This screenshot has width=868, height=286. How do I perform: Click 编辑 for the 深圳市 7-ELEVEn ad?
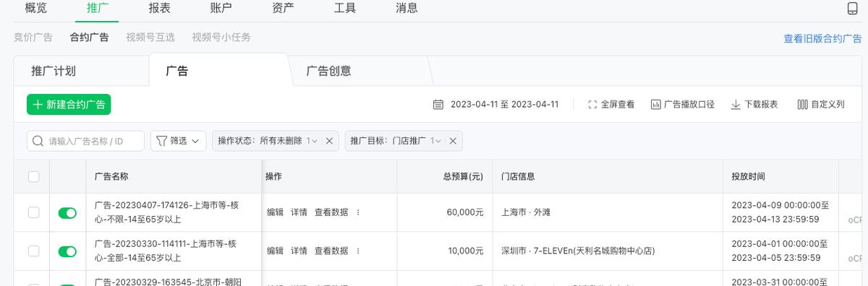tap(275, 251)
